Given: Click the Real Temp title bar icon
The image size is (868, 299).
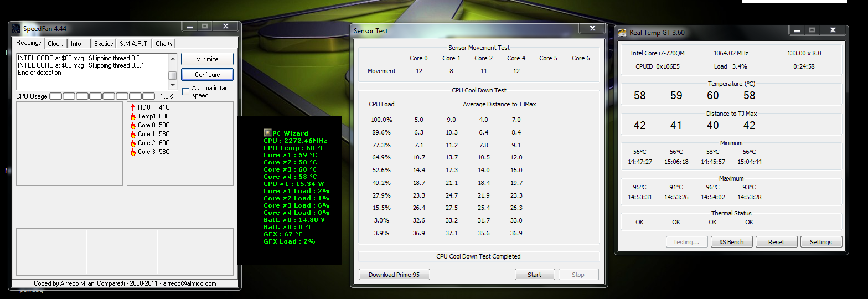Looking at the screenshot, I should pyautogui.click(x=622, y=33).
